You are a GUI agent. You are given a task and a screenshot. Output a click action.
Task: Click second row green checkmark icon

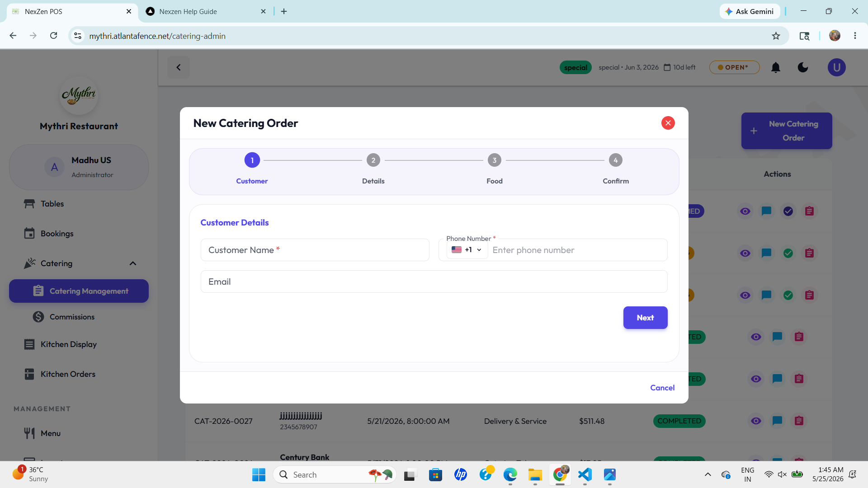[x=788, y=253]
